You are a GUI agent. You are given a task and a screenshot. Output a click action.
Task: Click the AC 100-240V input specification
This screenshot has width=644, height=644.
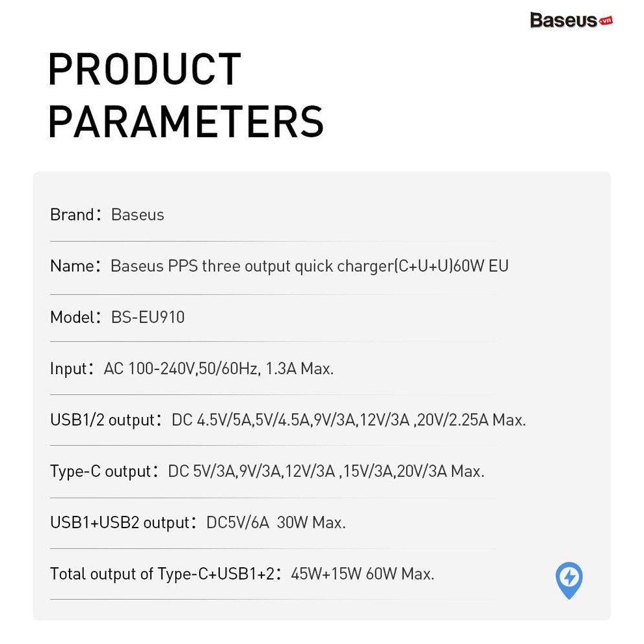[219, 369]
